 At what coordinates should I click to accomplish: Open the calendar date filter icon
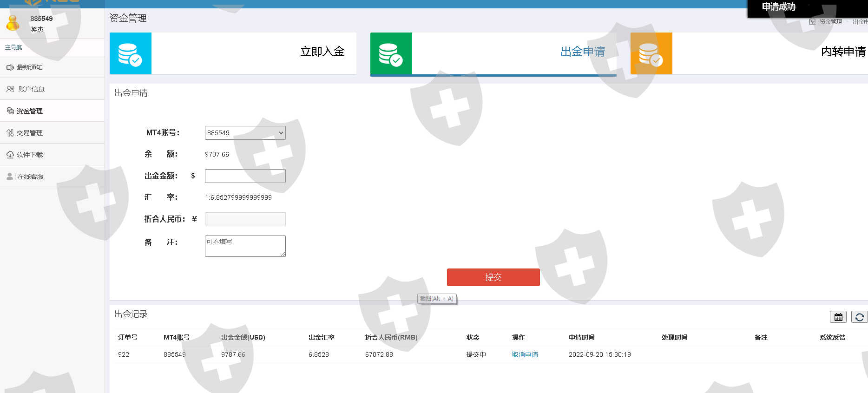tap(838, 317)
